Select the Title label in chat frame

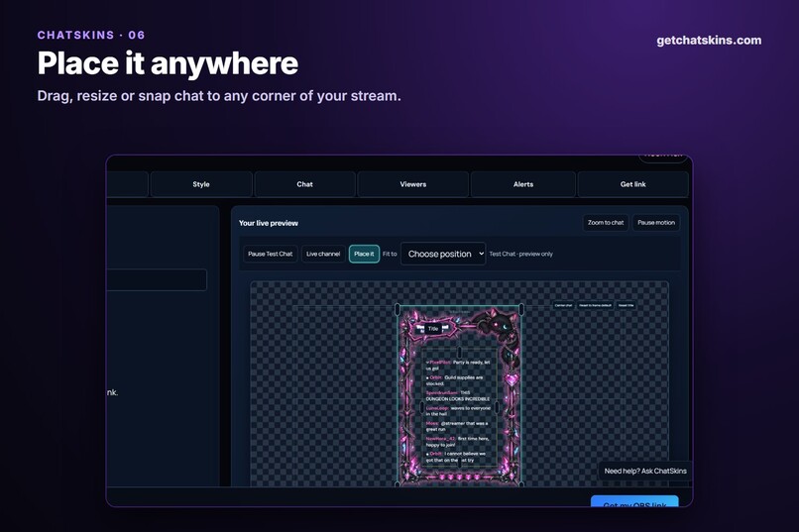pos(433,329)
